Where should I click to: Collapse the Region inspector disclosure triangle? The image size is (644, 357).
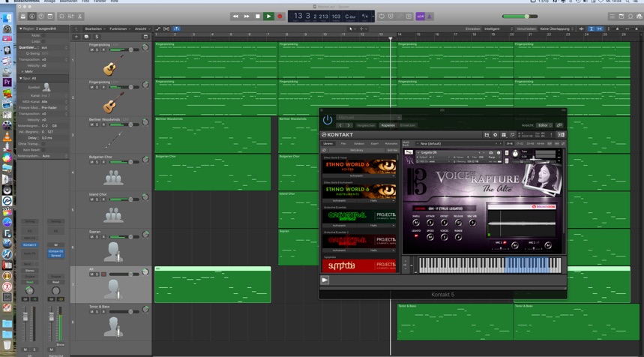pos(21,28)
